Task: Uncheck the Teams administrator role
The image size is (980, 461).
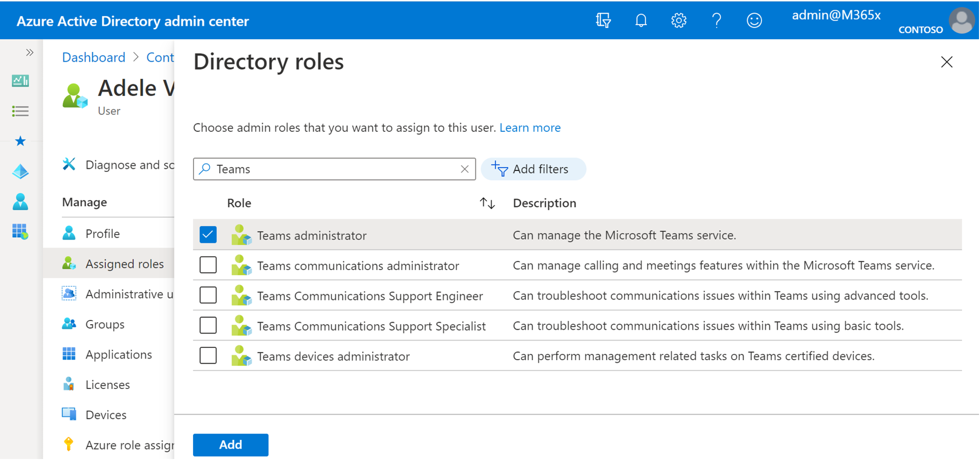Action: [208, 235]
